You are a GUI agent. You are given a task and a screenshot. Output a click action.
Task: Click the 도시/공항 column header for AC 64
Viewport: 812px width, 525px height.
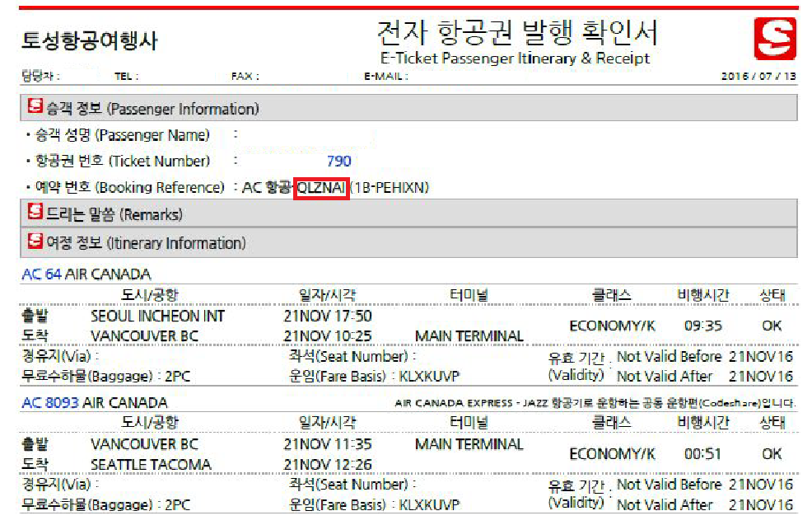click(x=150, y=295)
